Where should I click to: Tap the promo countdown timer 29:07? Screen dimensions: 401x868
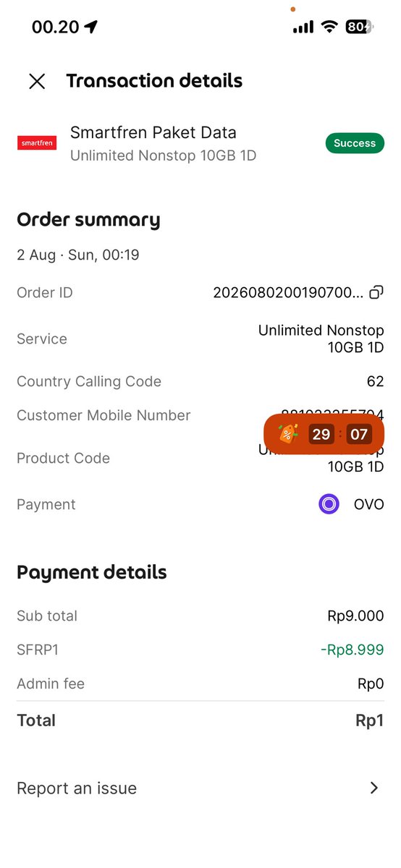point(339,435)
